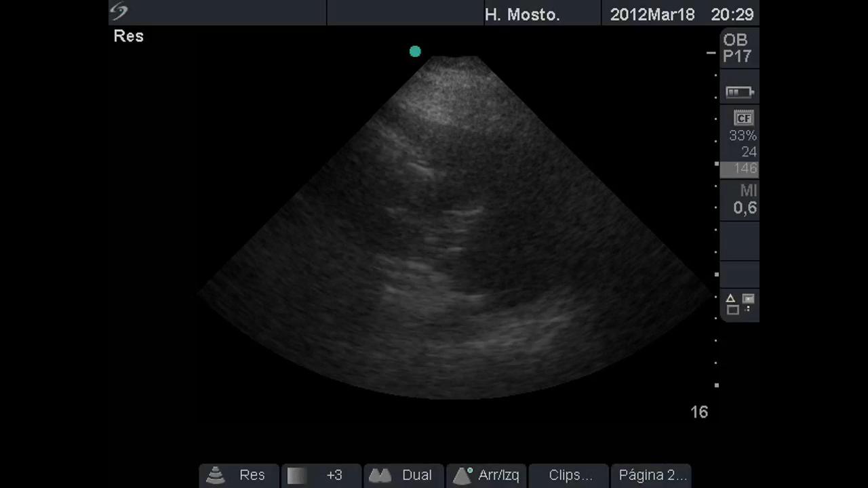
Task: Click the grayscale dynamic range +3 gradient
Action: [x=297, y=476]
